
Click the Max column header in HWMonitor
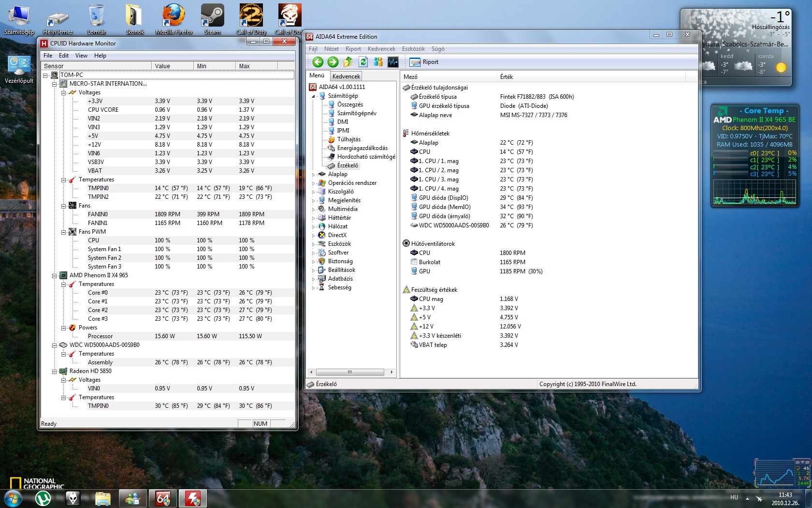[256, 66]
